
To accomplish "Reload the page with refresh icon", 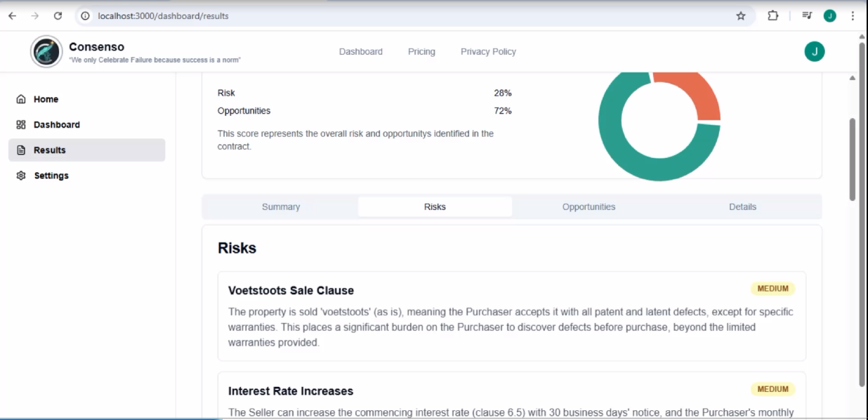I will pos(58,15).
